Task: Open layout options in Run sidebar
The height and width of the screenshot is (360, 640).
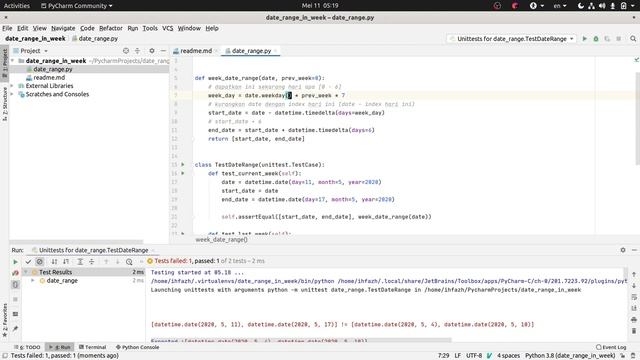Action: tap(16, 314)
